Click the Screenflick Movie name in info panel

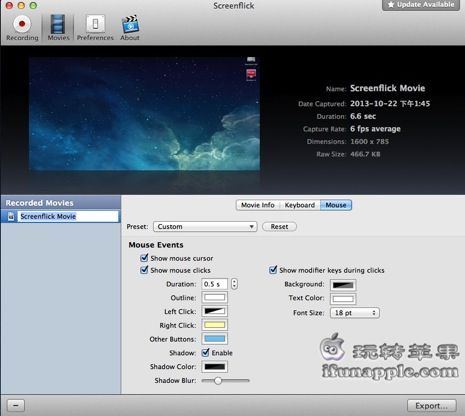coord(388,88)
